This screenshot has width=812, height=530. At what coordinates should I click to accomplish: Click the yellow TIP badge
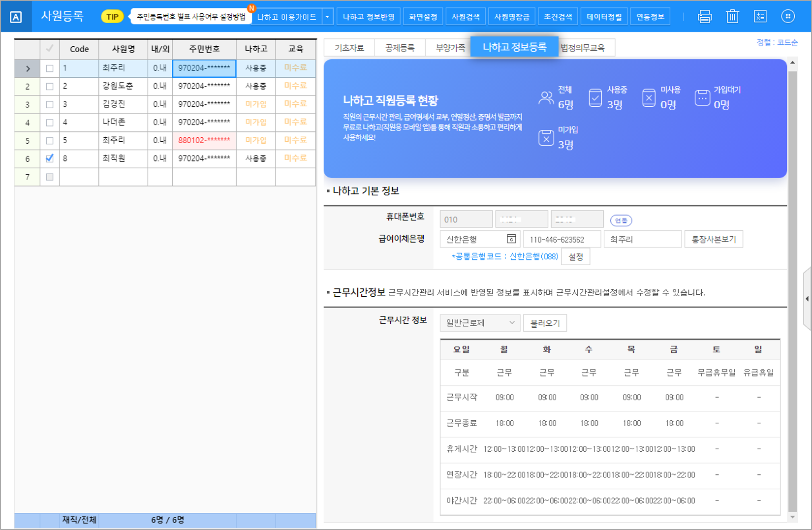[x=112, y=17]
